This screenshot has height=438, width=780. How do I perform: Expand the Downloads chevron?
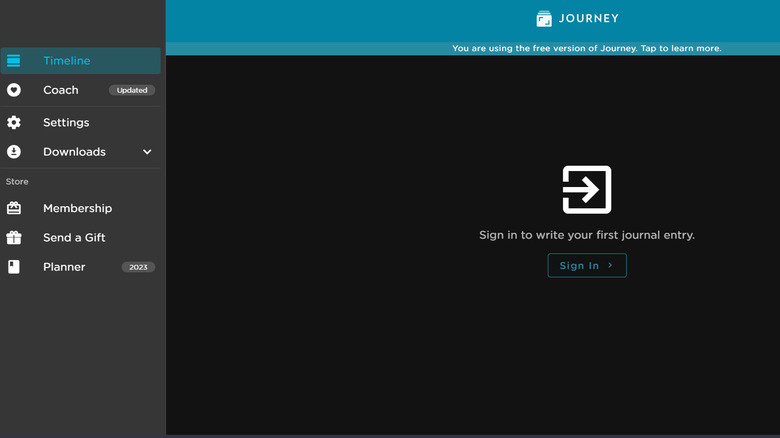[x=147, y=152]
